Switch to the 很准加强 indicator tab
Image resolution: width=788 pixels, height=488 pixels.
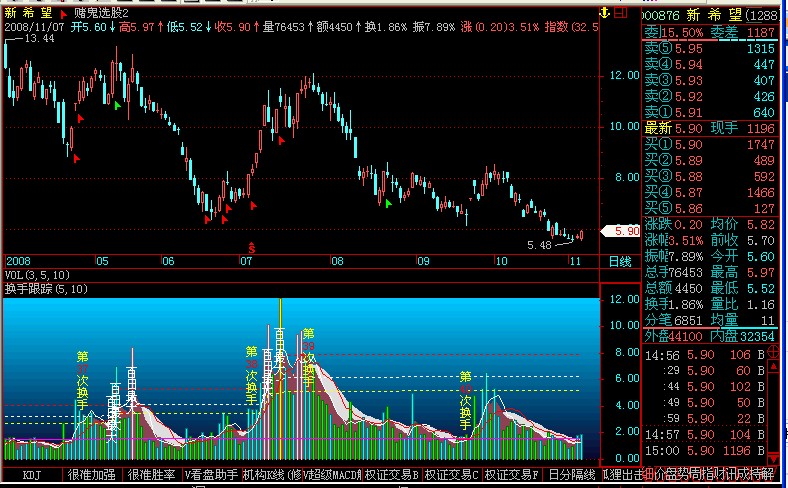tap(92, 474)
